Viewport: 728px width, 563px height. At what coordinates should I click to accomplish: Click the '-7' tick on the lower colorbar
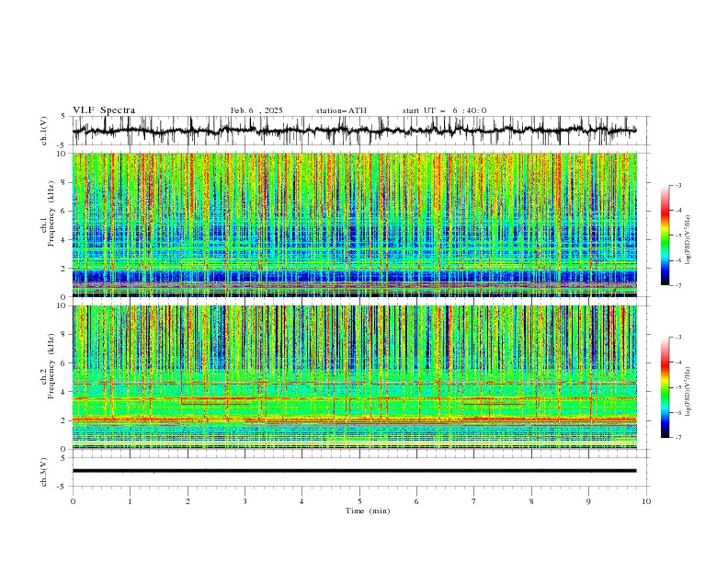pos(678,438)
